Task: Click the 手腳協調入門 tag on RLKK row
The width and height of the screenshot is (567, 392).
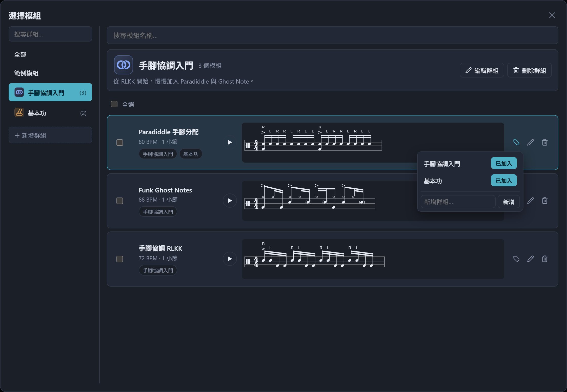Action: pyautogui.click(x=158, y=270)
